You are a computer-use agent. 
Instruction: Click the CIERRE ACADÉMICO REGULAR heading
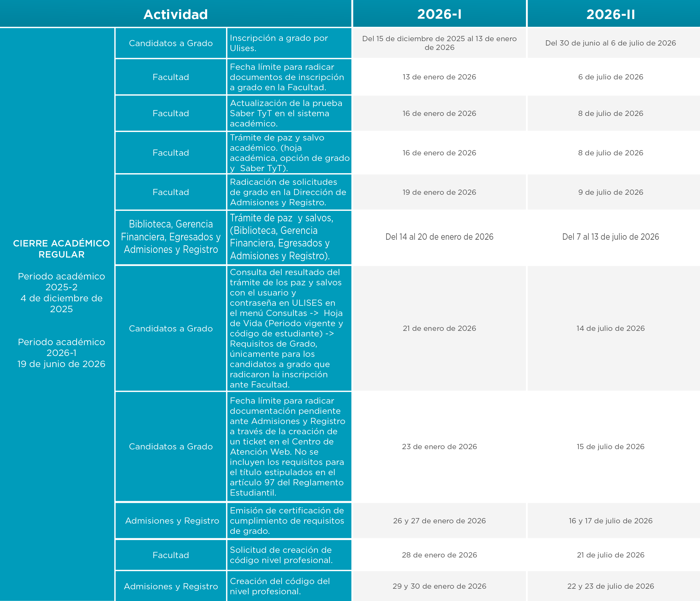tap(61, 249)
